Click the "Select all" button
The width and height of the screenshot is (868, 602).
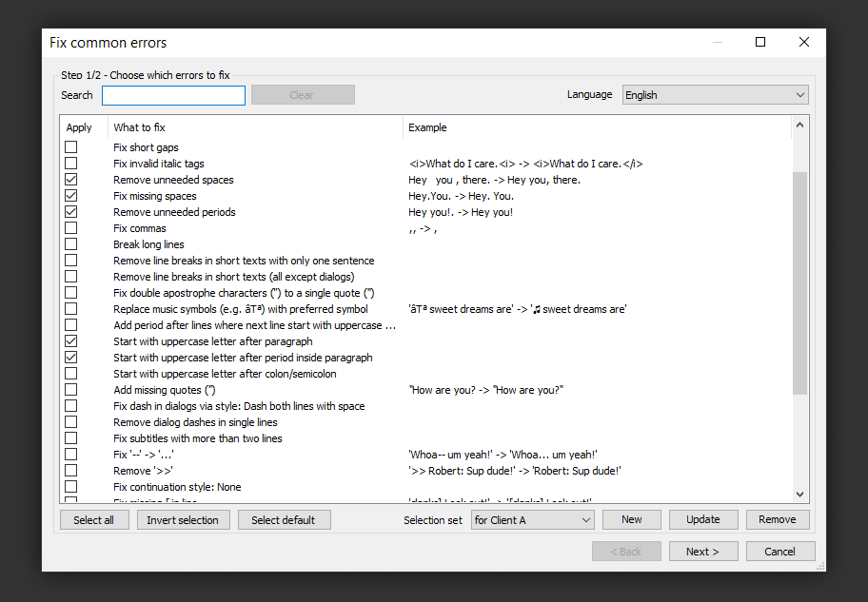tap(94, 519)
